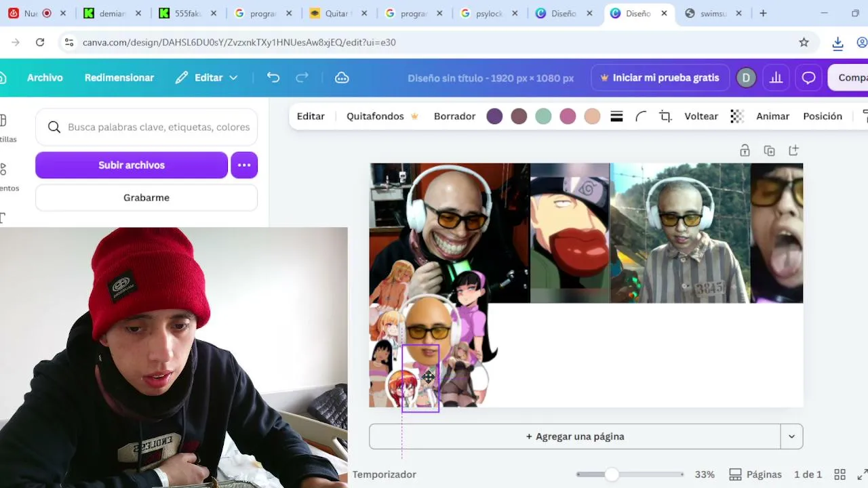Screen dimensions: 868x488
Task: Reload the browser page
Action: click(40, 42)
